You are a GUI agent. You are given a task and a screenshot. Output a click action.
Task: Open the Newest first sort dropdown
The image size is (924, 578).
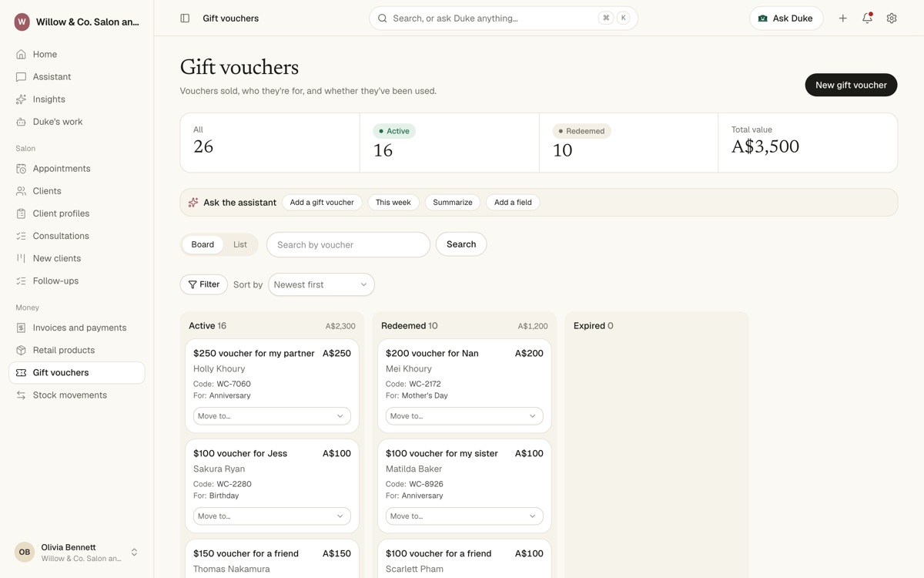321,284
